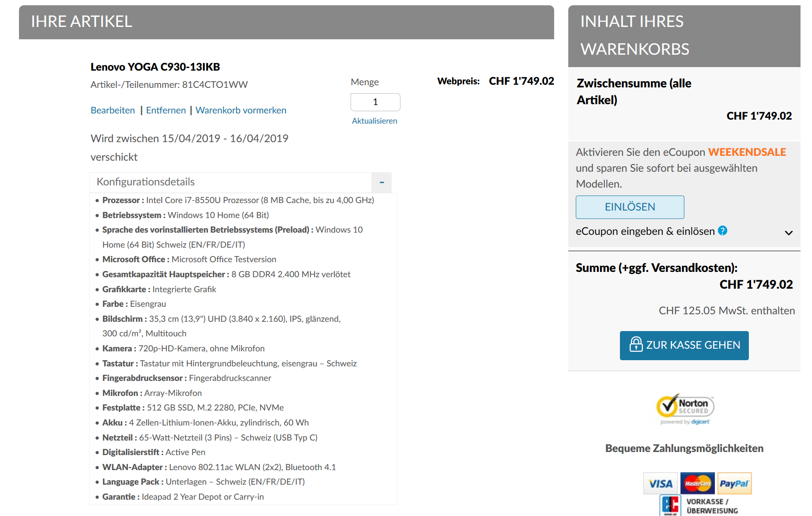Click Bequeme Zahlungsmöglichkeiten heading
This screenshot has height=516, width=812.
(684, 448)
